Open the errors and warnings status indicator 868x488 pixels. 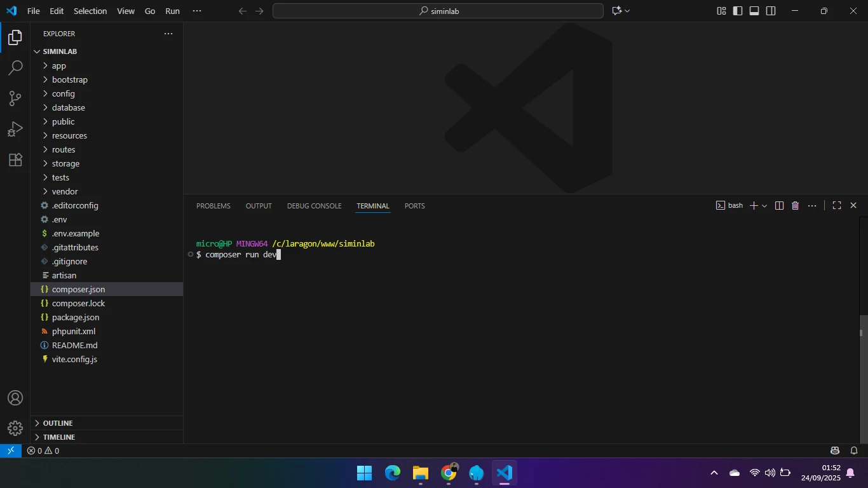43,451
